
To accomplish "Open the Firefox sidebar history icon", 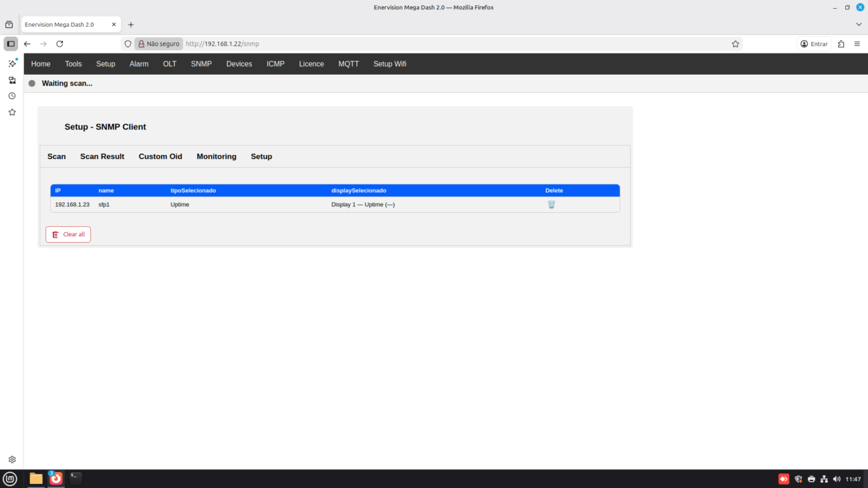I will [x=11, y=96].
